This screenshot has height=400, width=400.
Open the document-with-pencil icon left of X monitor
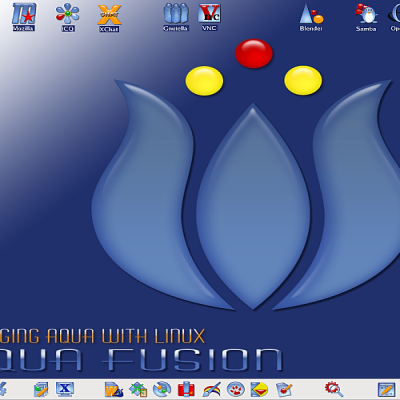tap(41, 389)
